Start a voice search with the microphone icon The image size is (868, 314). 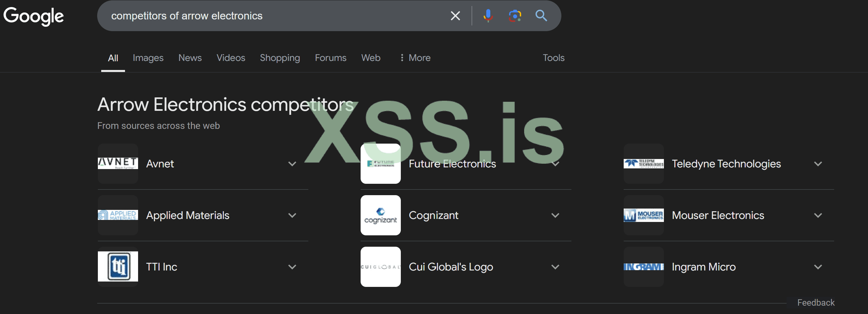(488, 15)
